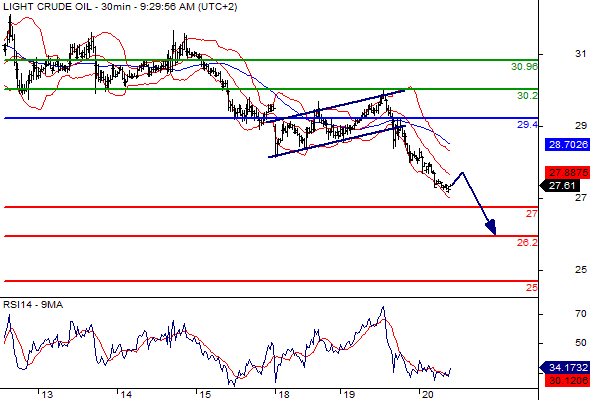Image resolution: width=590 pixels, height=400 pixels.
Task: Click the lowest red support label 25
Action: [532, 288]
